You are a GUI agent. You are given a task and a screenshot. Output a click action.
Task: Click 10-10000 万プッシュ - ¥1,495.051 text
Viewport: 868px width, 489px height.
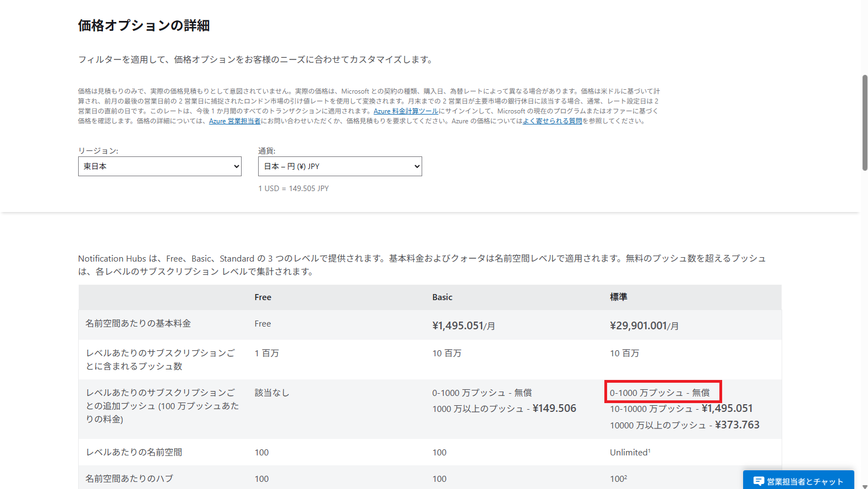point(681,409)
